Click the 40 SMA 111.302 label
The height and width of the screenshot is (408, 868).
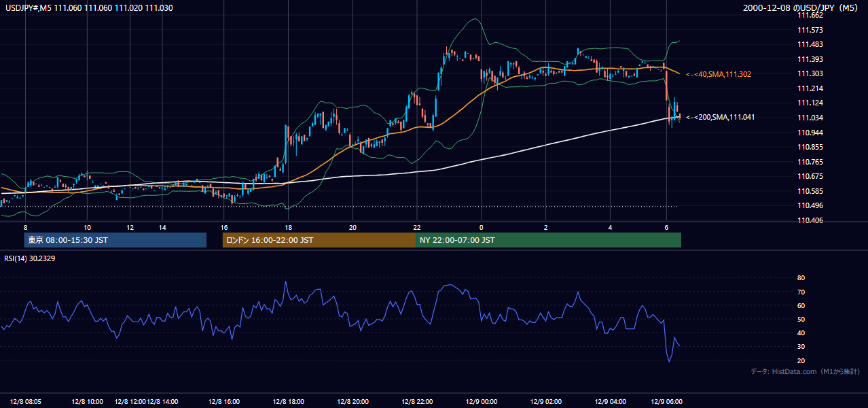(719, 74)
